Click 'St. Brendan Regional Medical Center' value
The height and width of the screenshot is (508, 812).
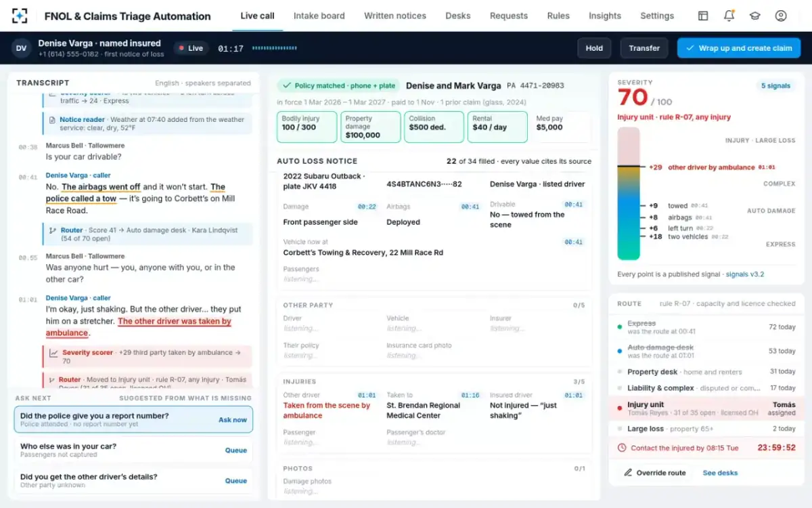tap(423, 410)
